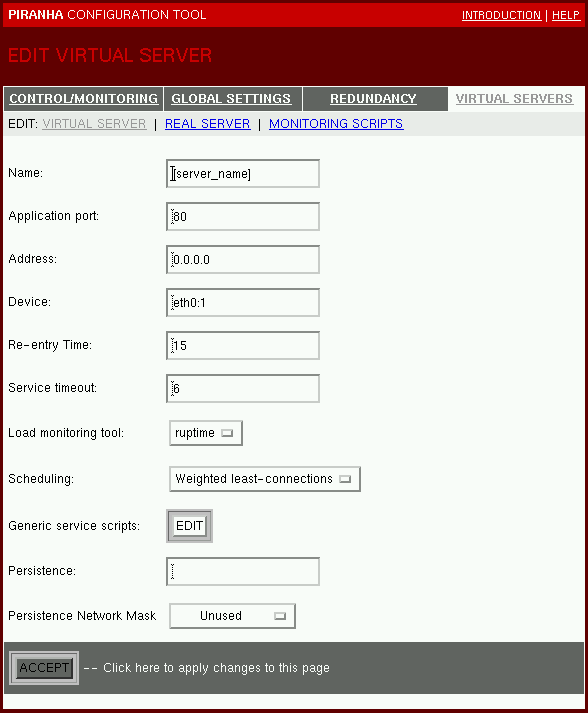Open the Global Settings tab
Screen dimensions: 588x713
click(x=231, y=99)
